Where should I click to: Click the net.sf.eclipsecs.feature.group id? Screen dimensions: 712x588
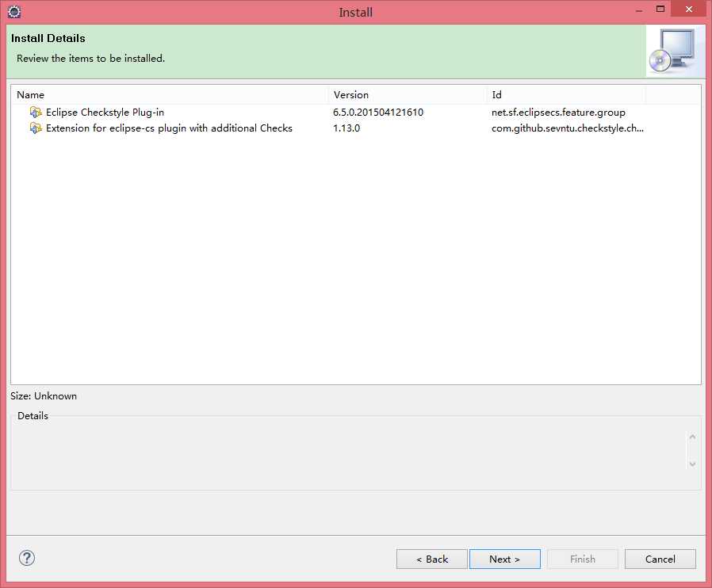pyautogui.click(x=558, y=112)
